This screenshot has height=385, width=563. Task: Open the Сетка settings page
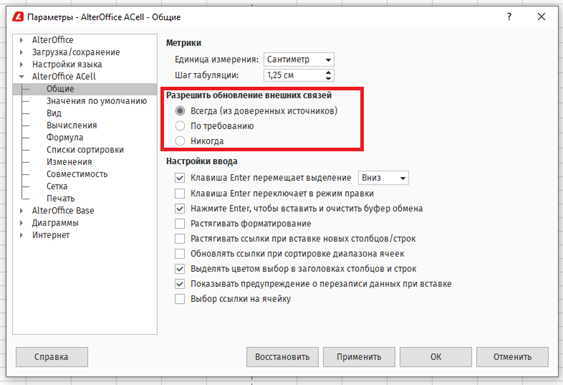[x=57, y=186]
